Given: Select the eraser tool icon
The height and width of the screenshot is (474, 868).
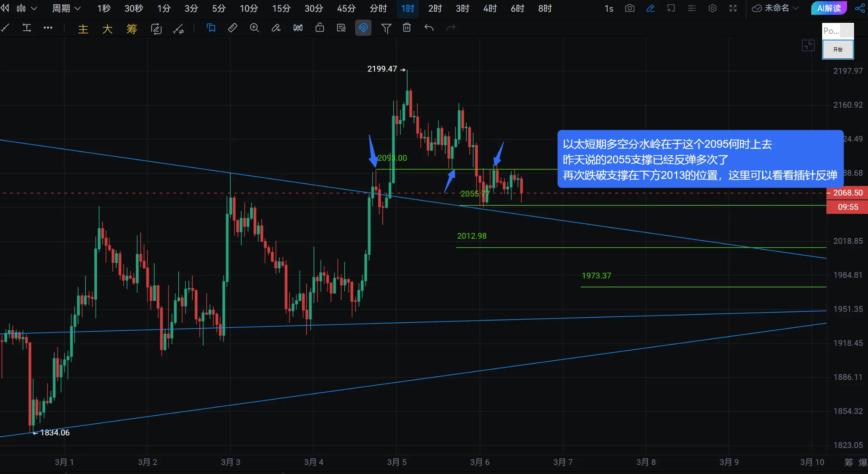Looking at the screenshot, I should coord(276,28).
